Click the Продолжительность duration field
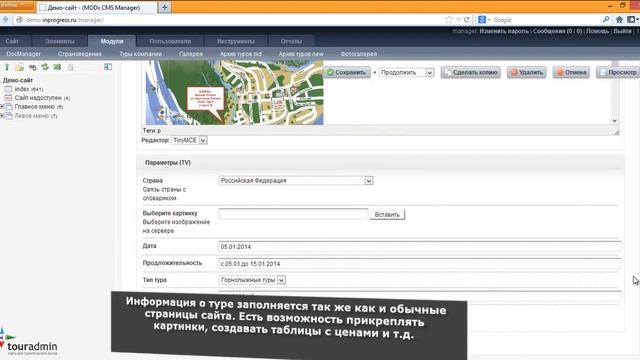The height and width of the screenshot is (360, 640). [x=420, y=264]
